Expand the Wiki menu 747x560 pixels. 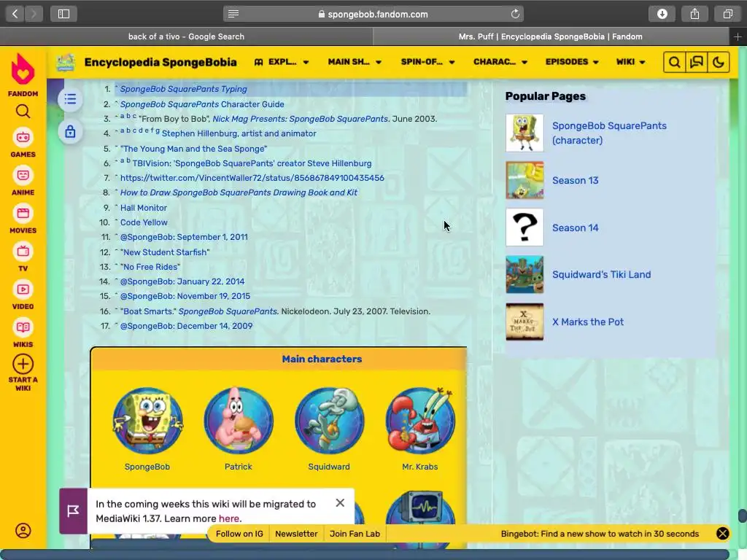tap(630, 62)
